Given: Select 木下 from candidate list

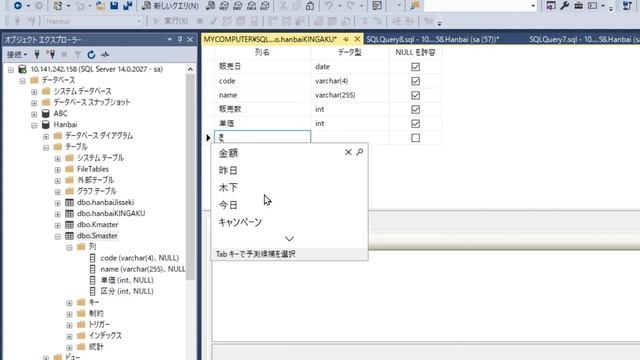Looking at the screenshot, I should pyautogui.click(x=228, y=187).
